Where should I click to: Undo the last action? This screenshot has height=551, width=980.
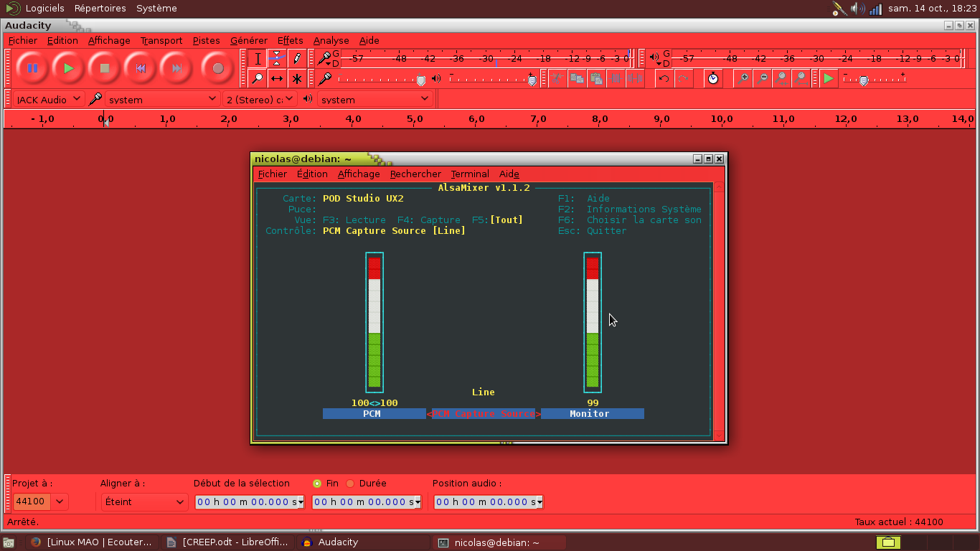(664, 78)
